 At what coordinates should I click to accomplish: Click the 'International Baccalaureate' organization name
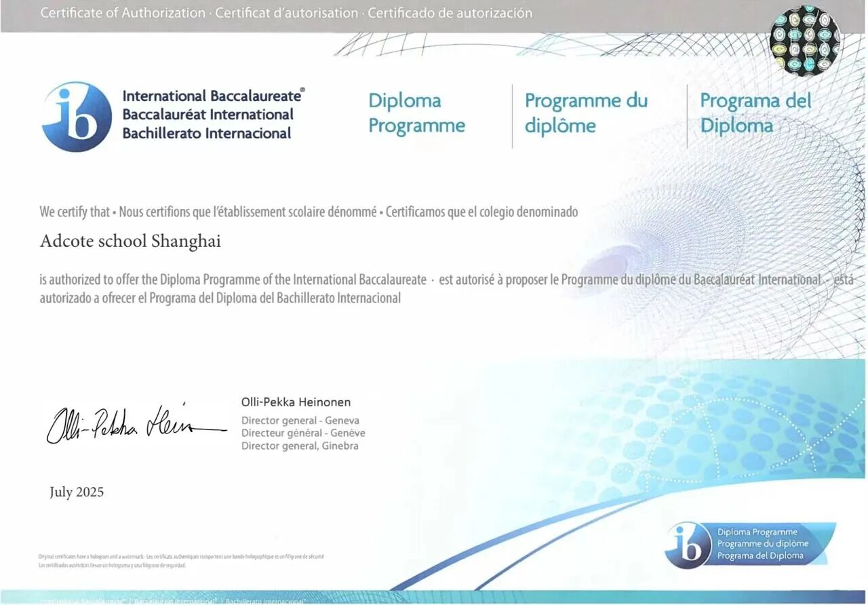click(212, 96)
